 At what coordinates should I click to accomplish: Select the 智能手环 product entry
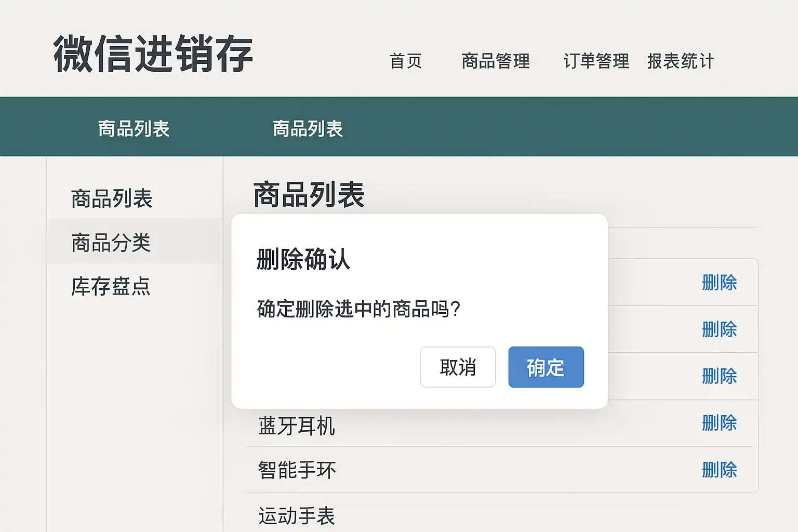297,470
